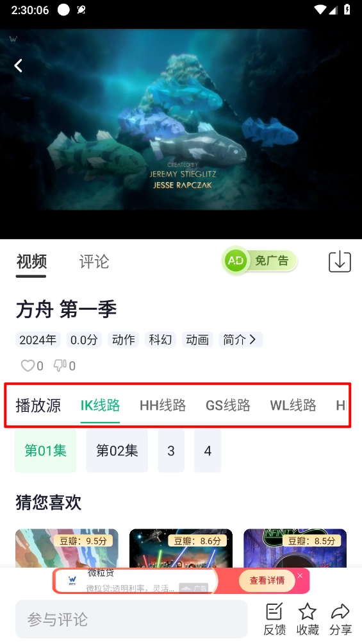The width and height of the screenshot is (362, 644).
Task: Add to favorites with 收藏 star
Action: tap(308, 612)
